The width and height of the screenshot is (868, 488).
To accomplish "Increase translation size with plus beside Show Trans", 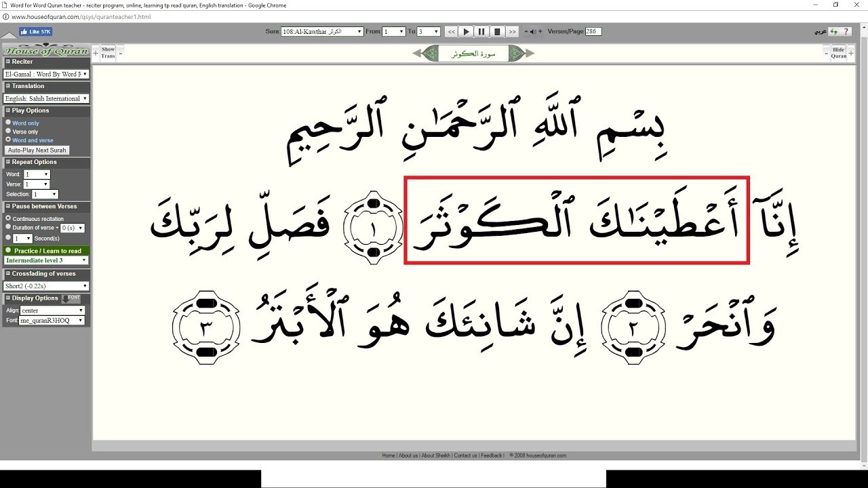I will (96, 53).
